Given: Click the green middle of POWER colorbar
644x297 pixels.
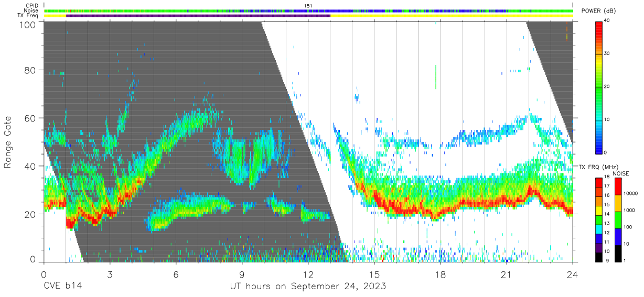Looking at the screenshot, I should tap(599, 86).
